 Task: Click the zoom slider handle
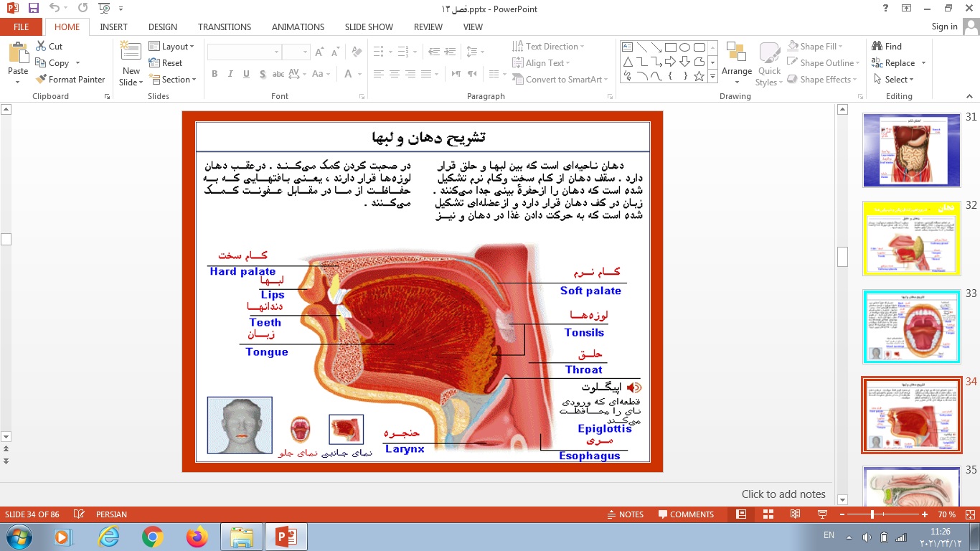(872, 514)
